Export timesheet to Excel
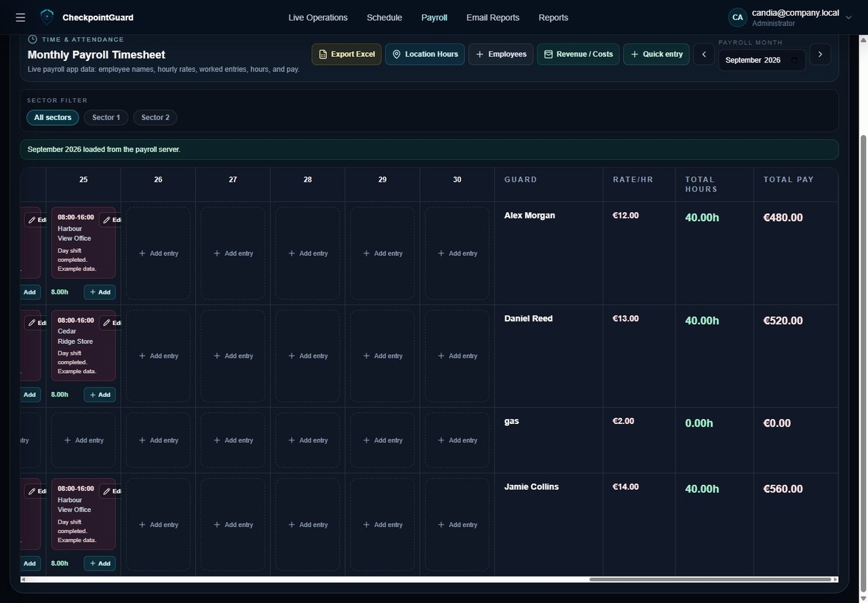Image resolution: width=868 pixels, height=603 pixels. (347, 54)
